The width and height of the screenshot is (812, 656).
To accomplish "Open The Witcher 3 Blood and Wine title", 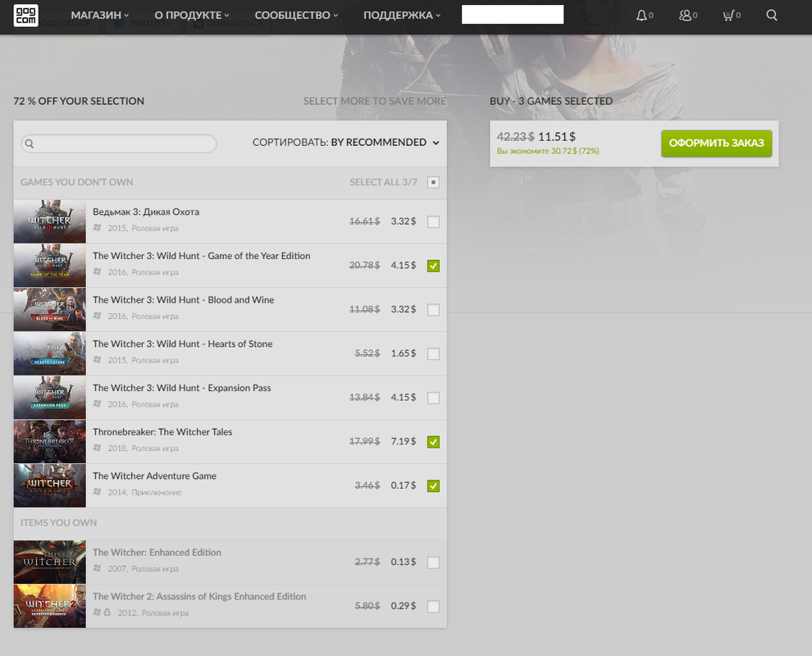I will tap(184, 300).
